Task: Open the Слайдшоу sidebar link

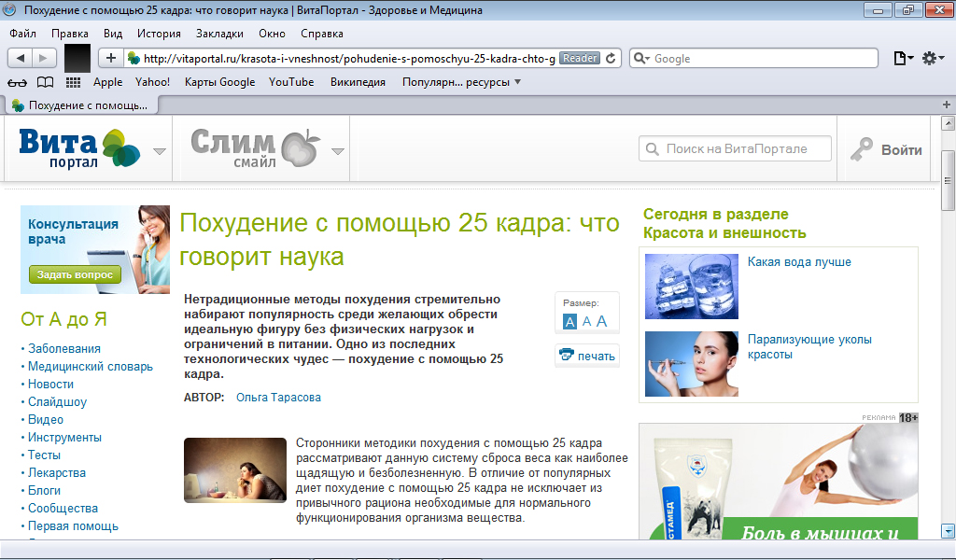Action: click(x=57, y=401)
